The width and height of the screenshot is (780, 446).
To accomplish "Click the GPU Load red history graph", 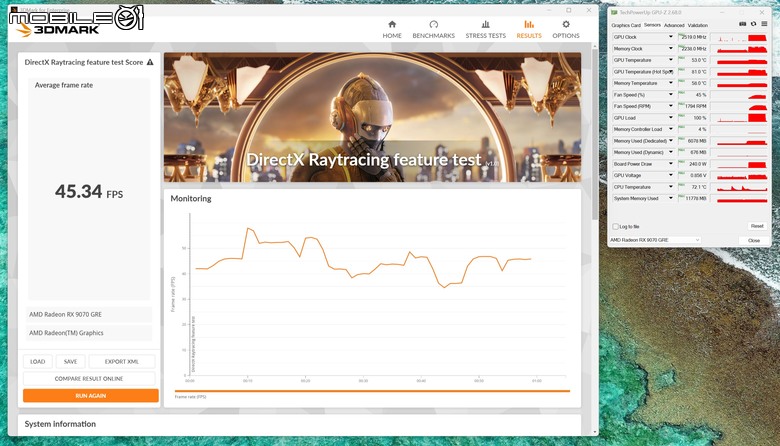I will click(x=740, y=118).
